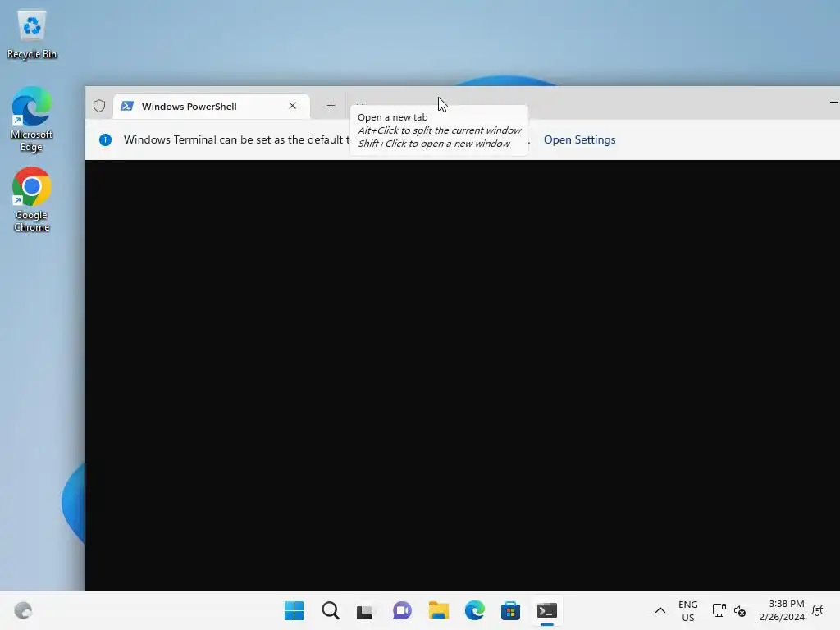Select the Microsoft Edge desktop shortcut
The width and height of the screenshot is (840, 630).
(32, 120)
